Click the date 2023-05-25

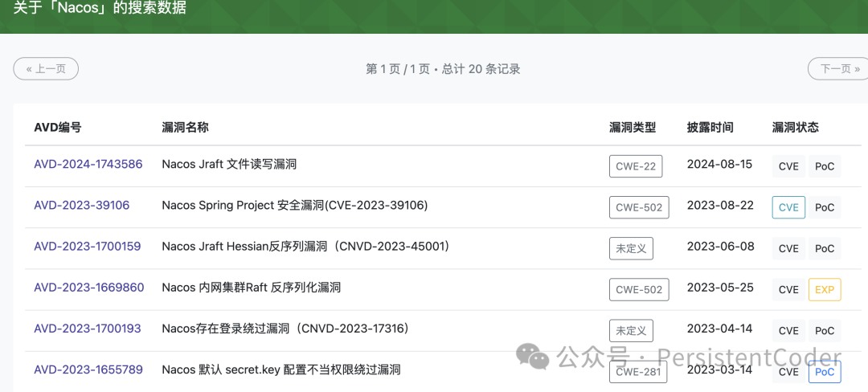tap(720, 288)
